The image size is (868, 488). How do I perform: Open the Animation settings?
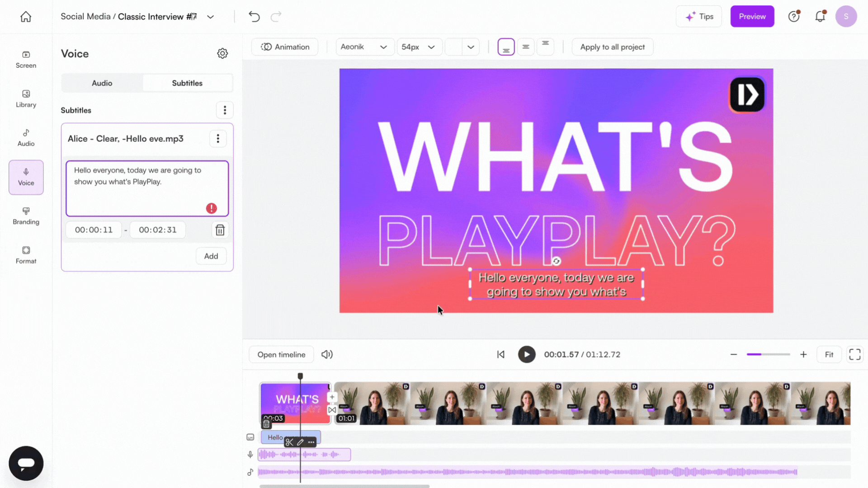285,47
